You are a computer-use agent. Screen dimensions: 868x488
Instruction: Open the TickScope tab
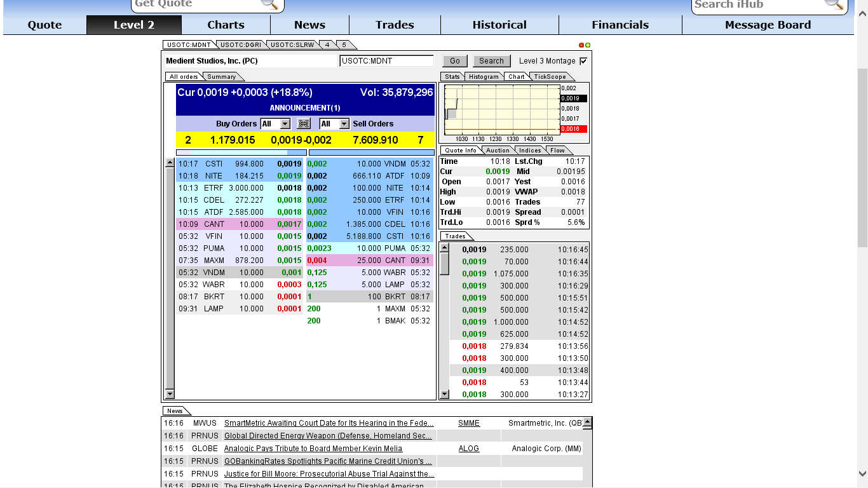pyautogui.click(x=550, y=77)
